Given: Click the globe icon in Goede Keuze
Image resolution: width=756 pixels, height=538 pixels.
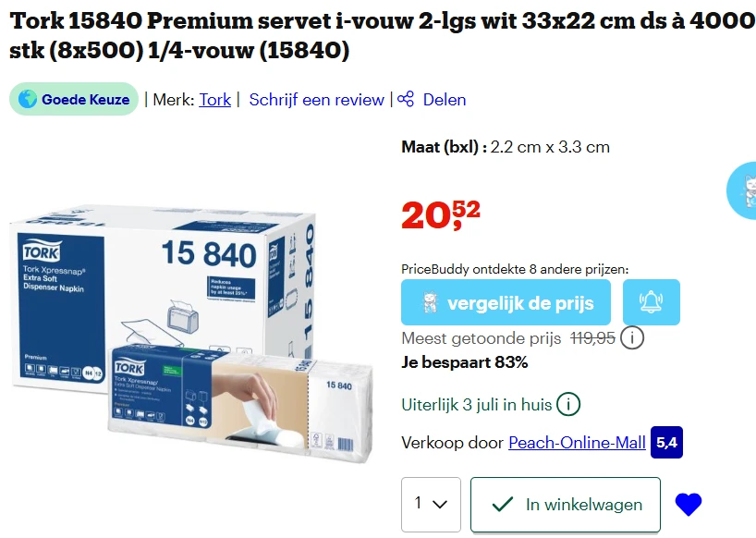Looking at the screenshot, I should [28, 99].
